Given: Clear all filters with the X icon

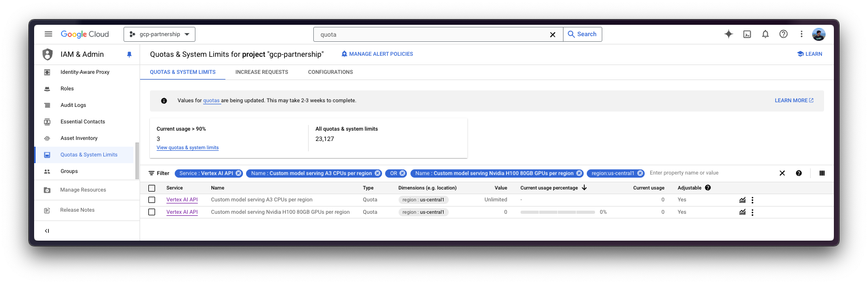Looking at the screenshot, I should click(x=782, y=173).
